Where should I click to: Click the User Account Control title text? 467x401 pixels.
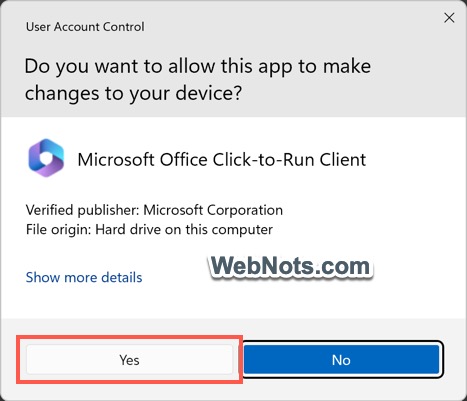point(85,27)
